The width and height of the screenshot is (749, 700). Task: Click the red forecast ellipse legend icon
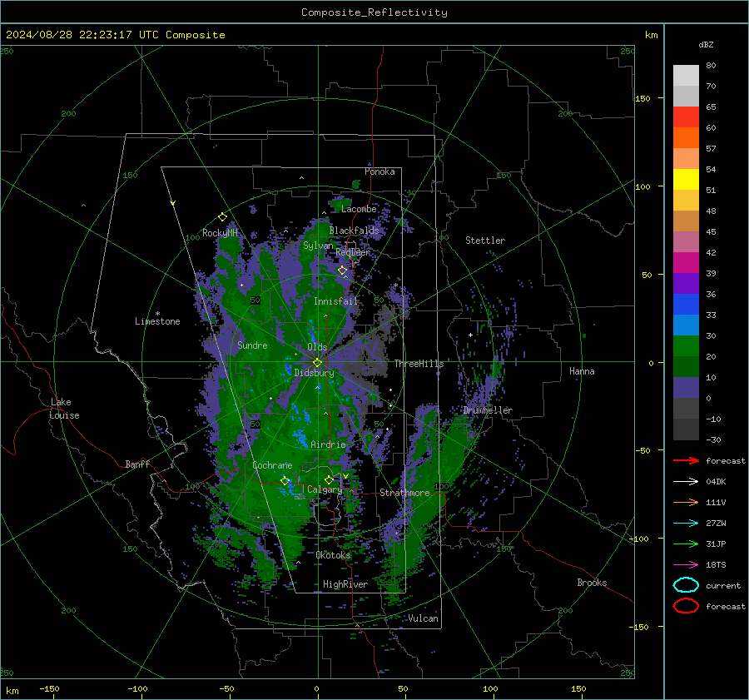tap(686, 606)
